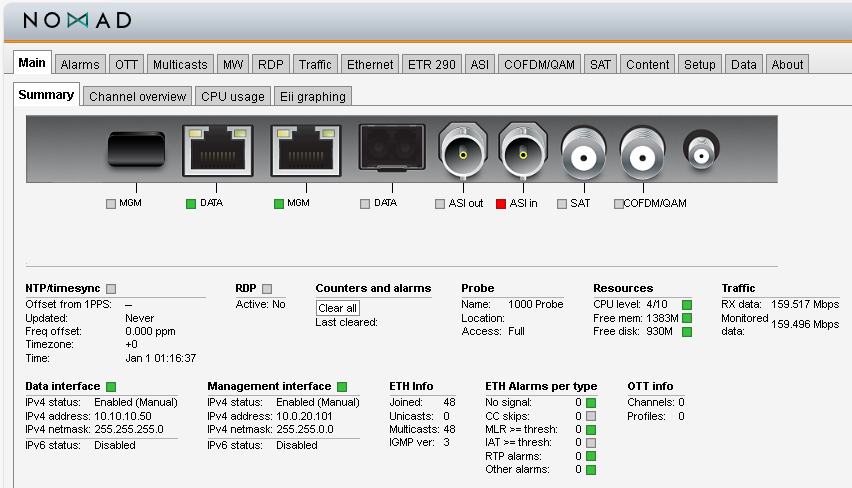Click gray indicator beside SAT label

pos(562,204)
